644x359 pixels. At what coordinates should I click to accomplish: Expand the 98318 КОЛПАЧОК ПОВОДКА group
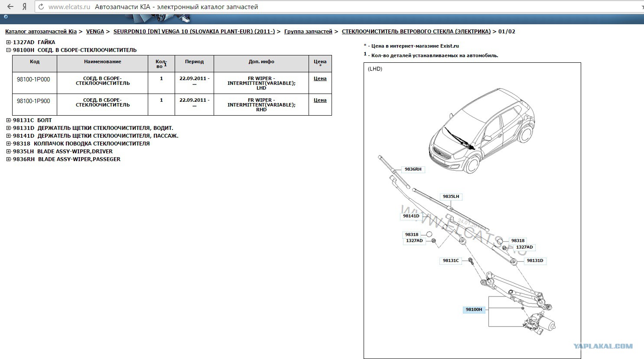click(x=9, y=144)
